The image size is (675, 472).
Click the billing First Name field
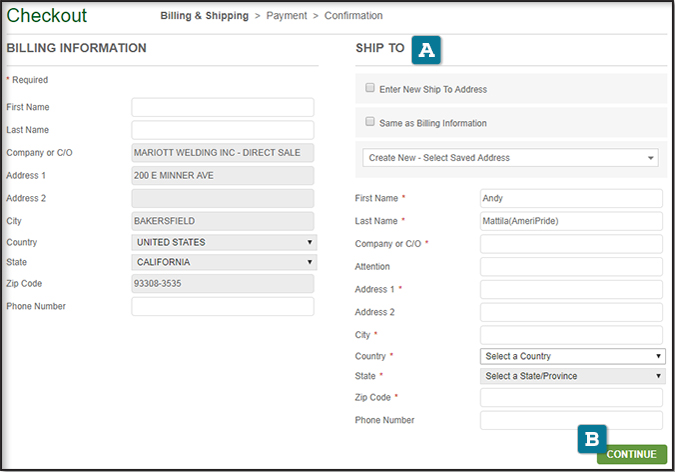click(222, 107)
